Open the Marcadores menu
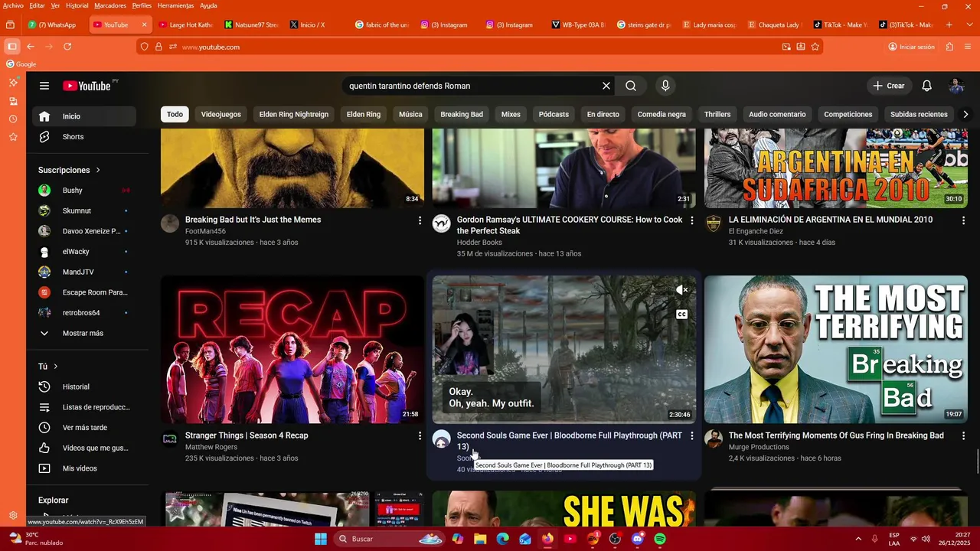 tap(110, 5)
